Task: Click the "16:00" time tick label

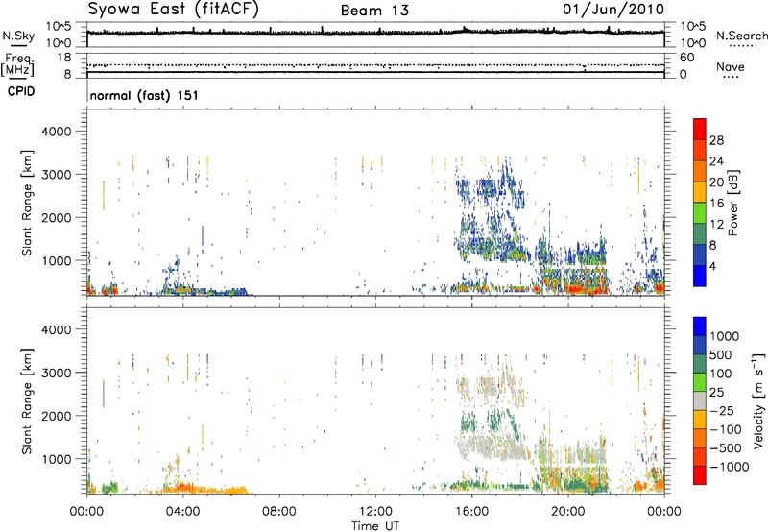Action: [x=471, y=512]
